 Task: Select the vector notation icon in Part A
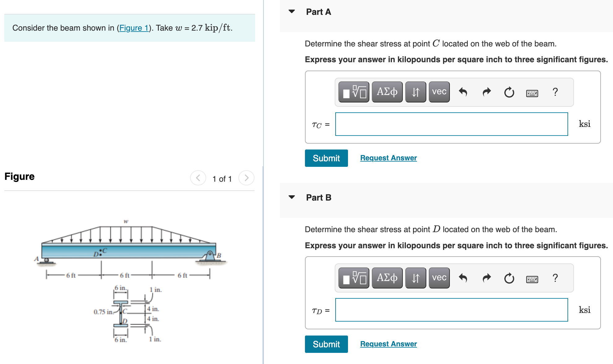pos(439,92)
